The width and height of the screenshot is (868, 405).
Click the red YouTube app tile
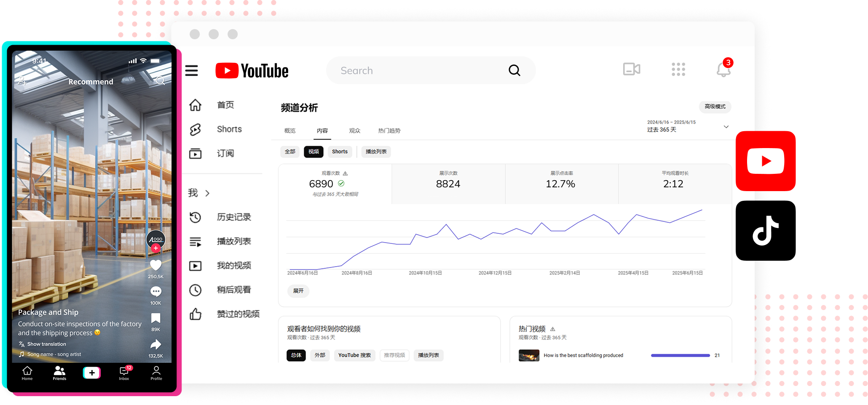[x=766, y=161]
